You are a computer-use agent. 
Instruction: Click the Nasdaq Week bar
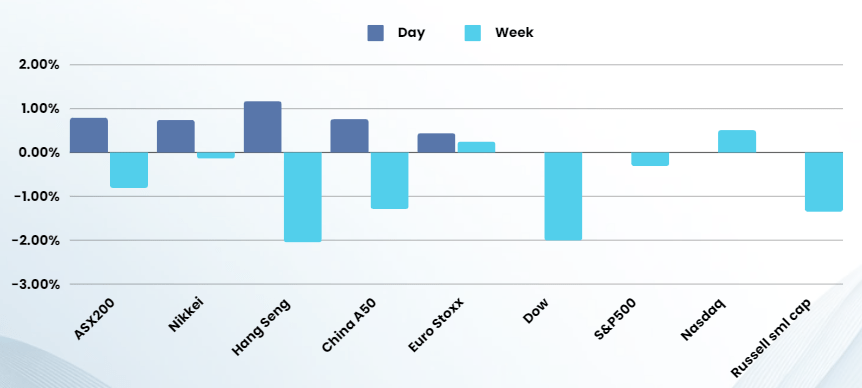tap(737, 141)
